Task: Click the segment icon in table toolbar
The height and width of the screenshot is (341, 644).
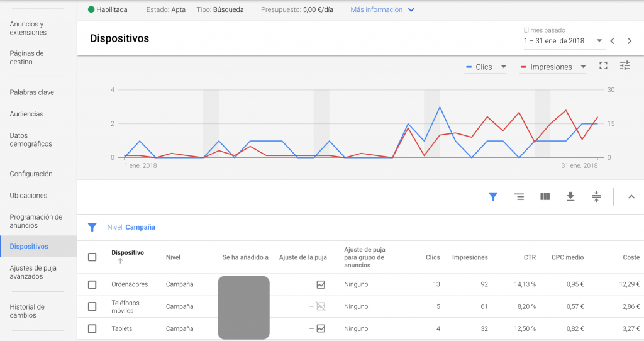Action: 519,197
